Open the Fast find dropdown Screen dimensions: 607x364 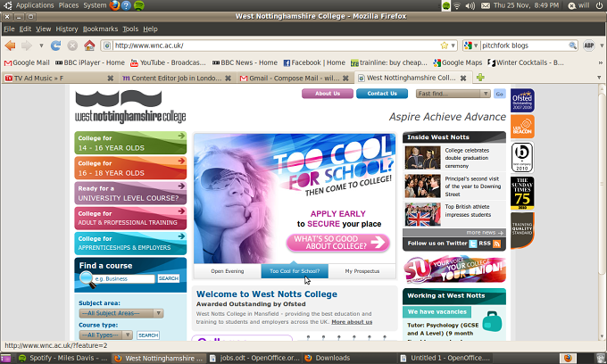pos(453,94)
